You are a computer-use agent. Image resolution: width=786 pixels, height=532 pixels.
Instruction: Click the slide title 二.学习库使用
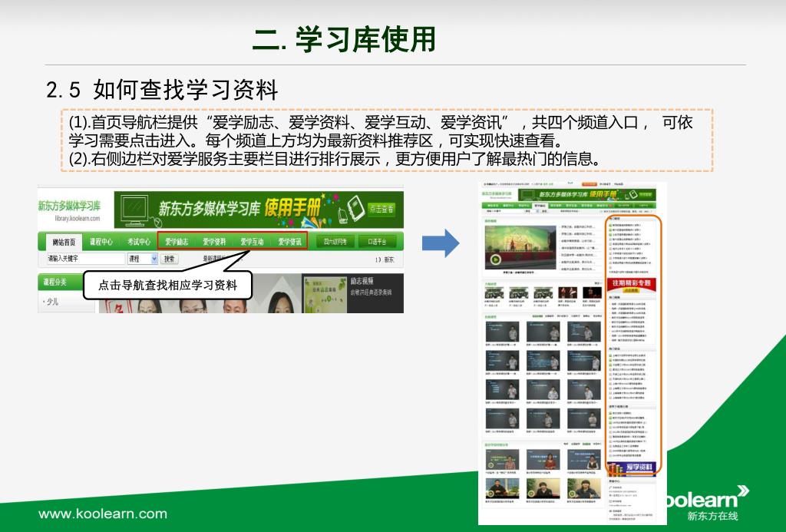(x=345, y=40)
